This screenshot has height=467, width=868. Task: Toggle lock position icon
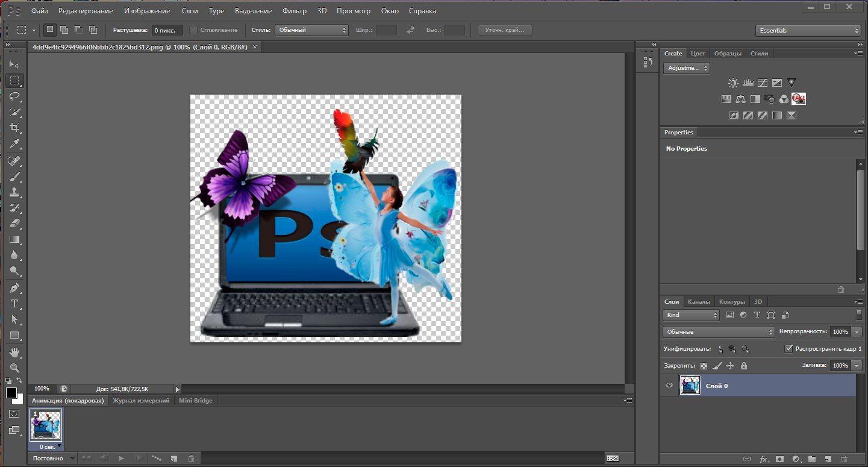pos(730,365)
